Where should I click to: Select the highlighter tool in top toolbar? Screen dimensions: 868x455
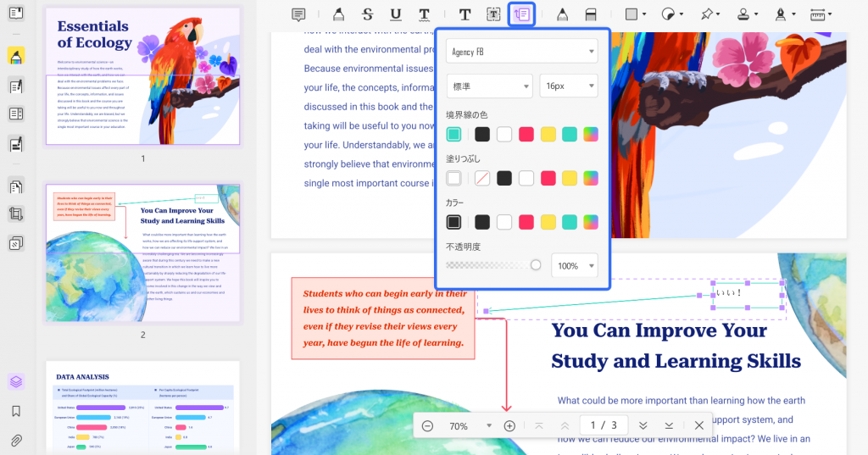pos(338,14)
